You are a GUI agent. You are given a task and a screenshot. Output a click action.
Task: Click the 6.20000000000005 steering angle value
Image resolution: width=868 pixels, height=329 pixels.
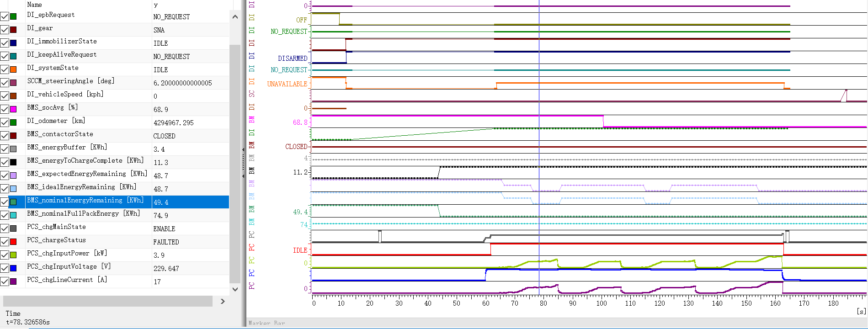pos(183,83)
